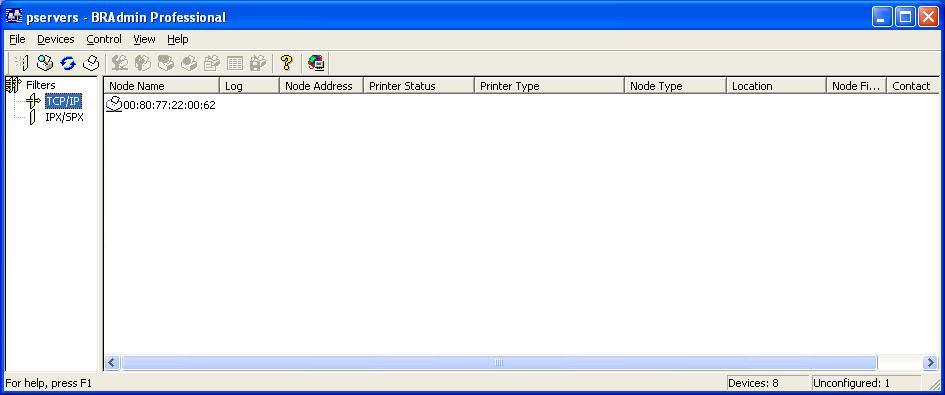Open the File menu
The image size is (945, 395).
coord(17,39)
